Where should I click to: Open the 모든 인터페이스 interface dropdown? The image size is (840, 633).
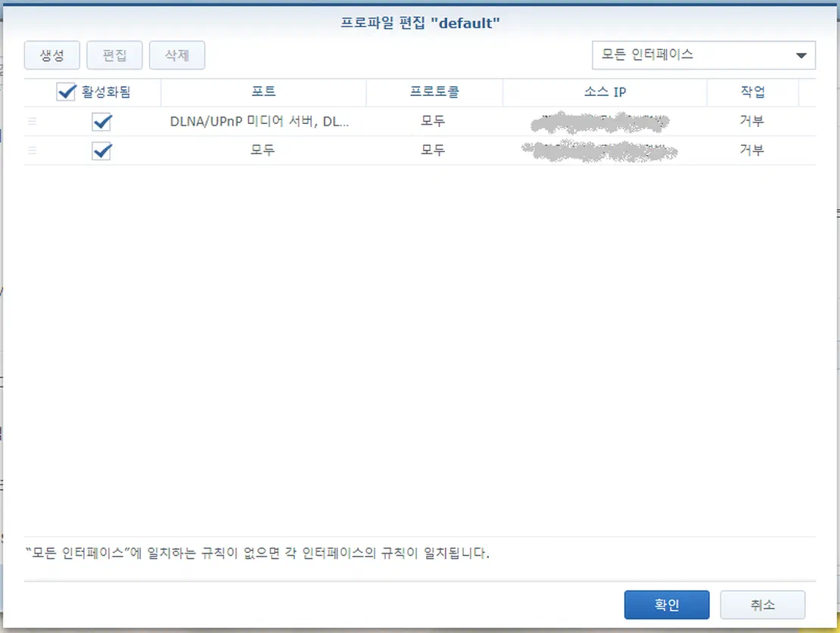pos(703,55)
